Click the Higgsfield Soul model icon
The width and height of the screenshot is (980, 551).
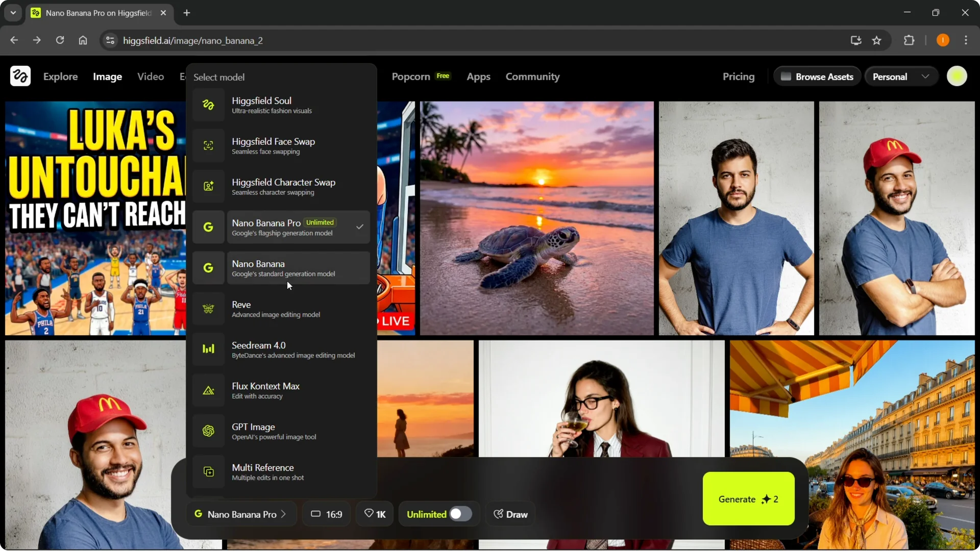(208, 105)
